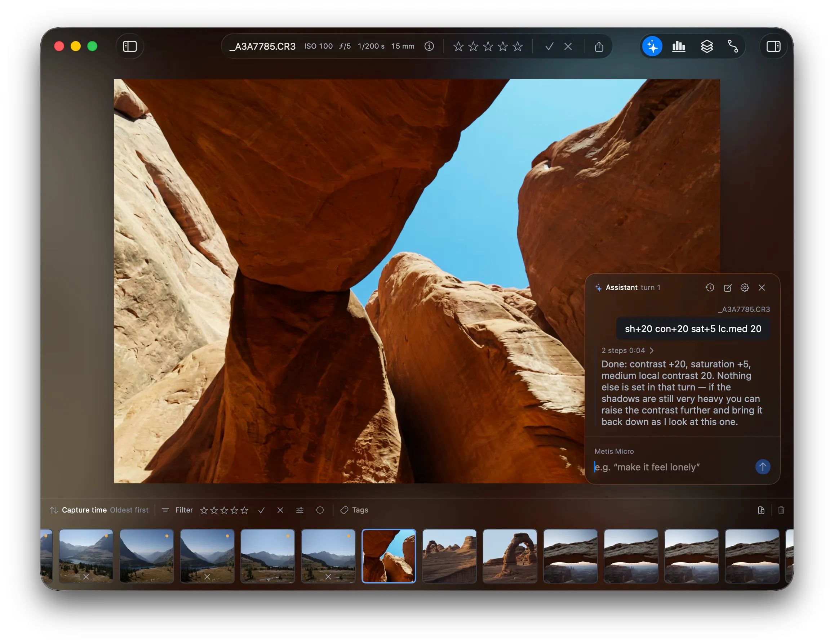This screenshot has height=644, width=834.
Task: Click the sort arrows icon beside Capture time
Action: [x=54, y=510]
